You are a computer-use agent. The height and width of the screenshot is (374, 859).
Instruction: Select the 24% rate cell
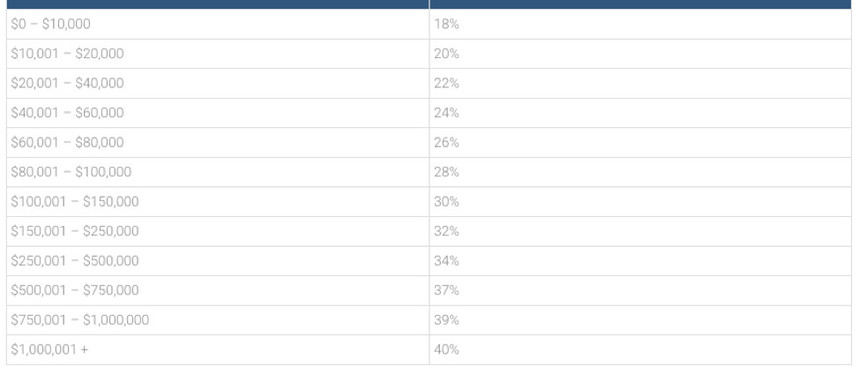point(640,113)
